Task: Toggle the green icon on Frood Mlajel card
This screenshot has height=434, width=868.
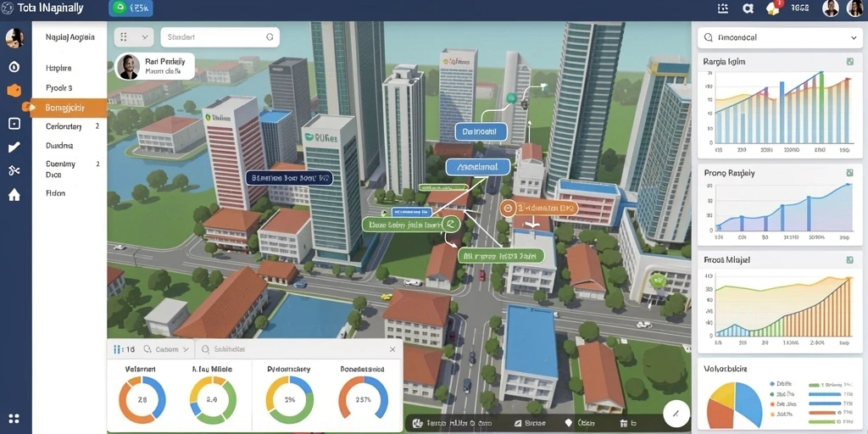Action: 849,259
